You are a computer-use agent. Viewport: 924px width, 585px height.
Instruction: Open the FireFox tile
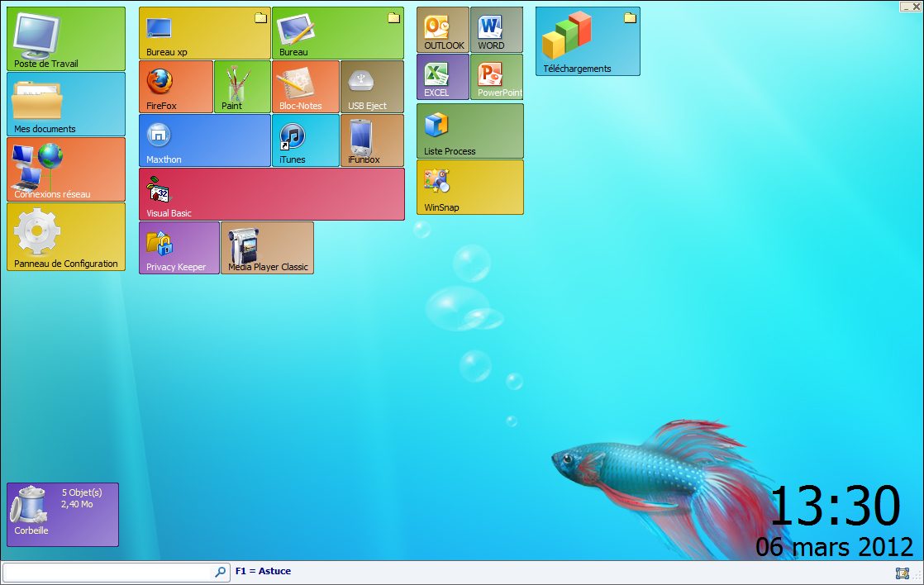click(175, 86)
